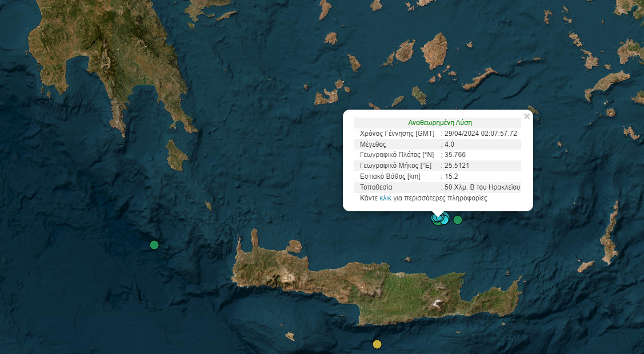Select the lone green marker right of the cluster
The width and height of the screenshot is (644, 354).
[x=457, y=220]
